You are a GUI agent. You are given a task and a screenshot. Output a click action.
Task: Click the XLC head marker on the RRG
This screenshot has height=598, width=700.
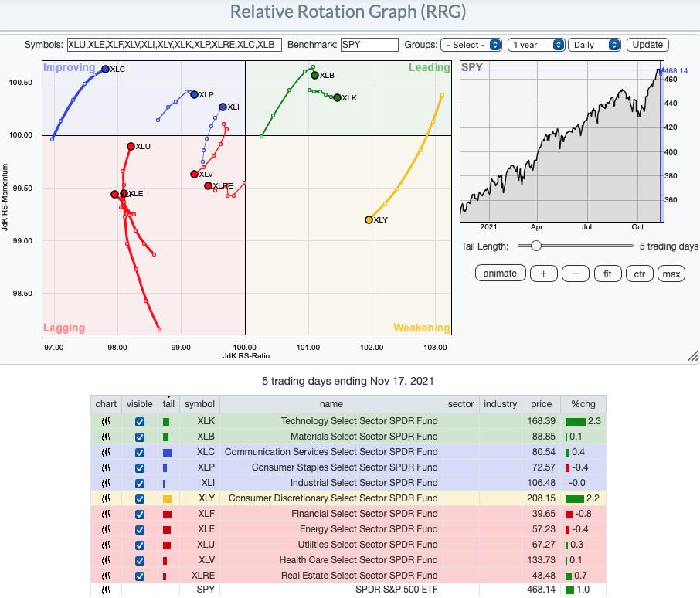(105, 70)
